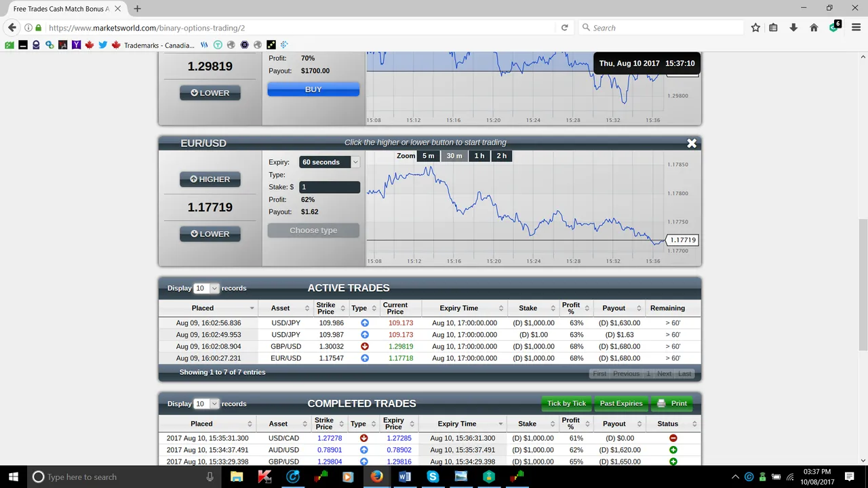Set chart zoom to 30 m

click(x=454, y=156)
